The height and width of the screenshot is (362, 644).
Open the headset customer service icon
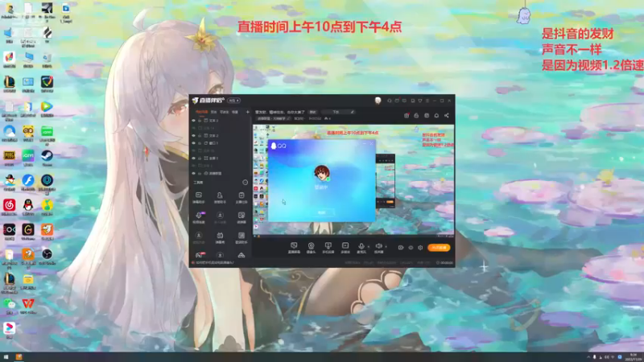point(390,101)
